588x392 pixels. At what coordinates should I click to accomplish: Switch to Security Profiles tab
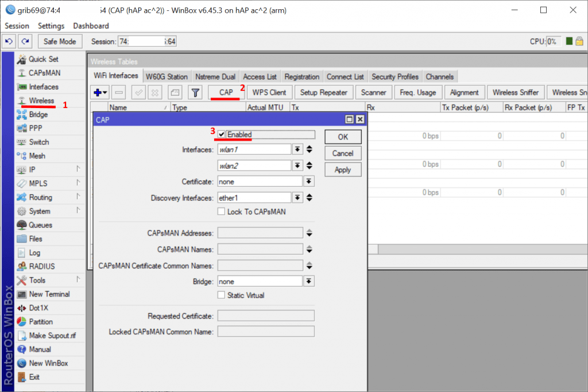click(x=394, y=76)
